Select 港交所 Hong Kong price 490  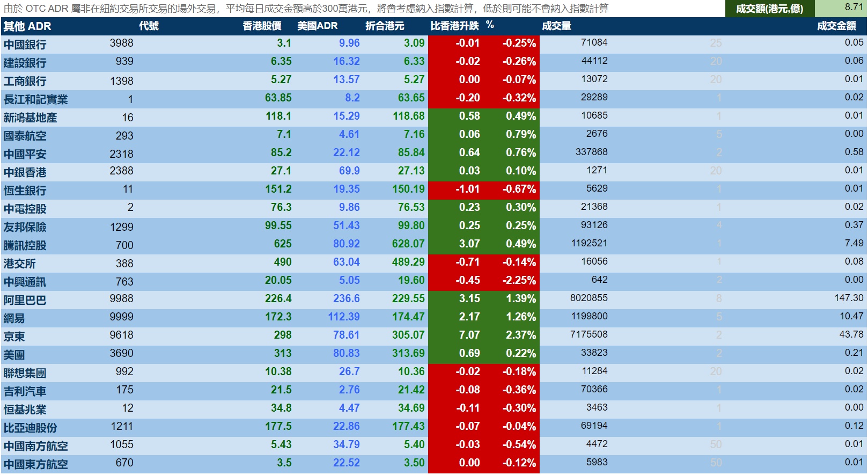[283, 262]
